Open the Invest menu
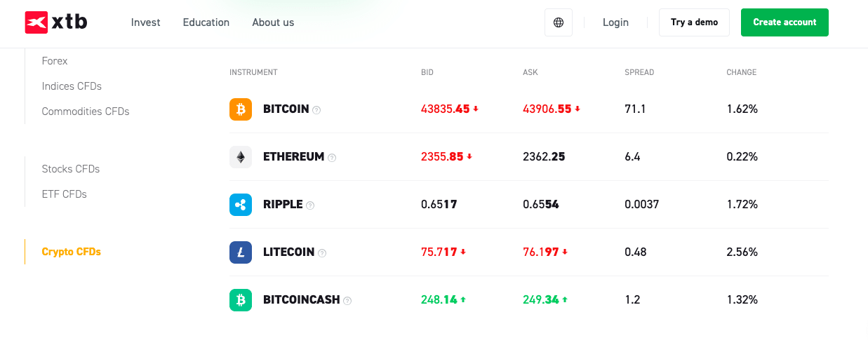The image size is (868, 345). pyautogui.click(x=145, y=22)
